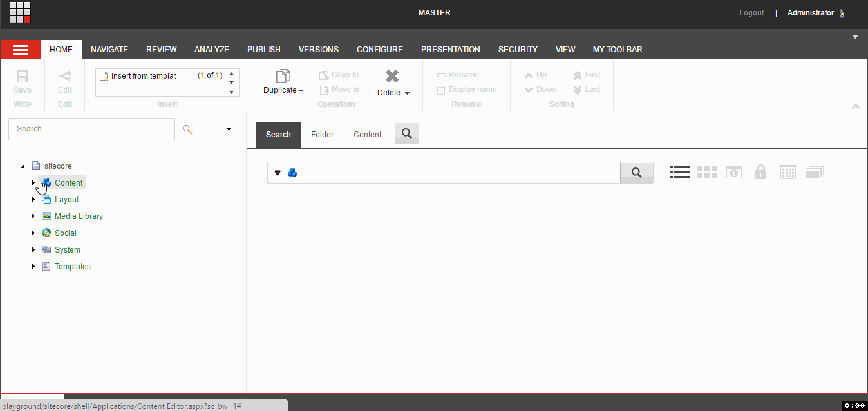Select the Templates tree item
The height and width of the screenshot is (411, 868).
73,267
